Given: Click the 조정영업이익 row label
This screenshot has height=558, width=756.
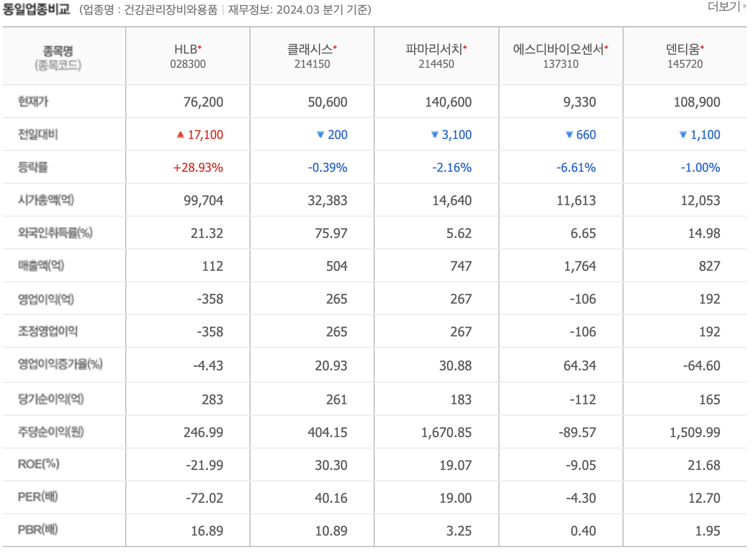Looking at the screenshot, I should pos(48,332).
